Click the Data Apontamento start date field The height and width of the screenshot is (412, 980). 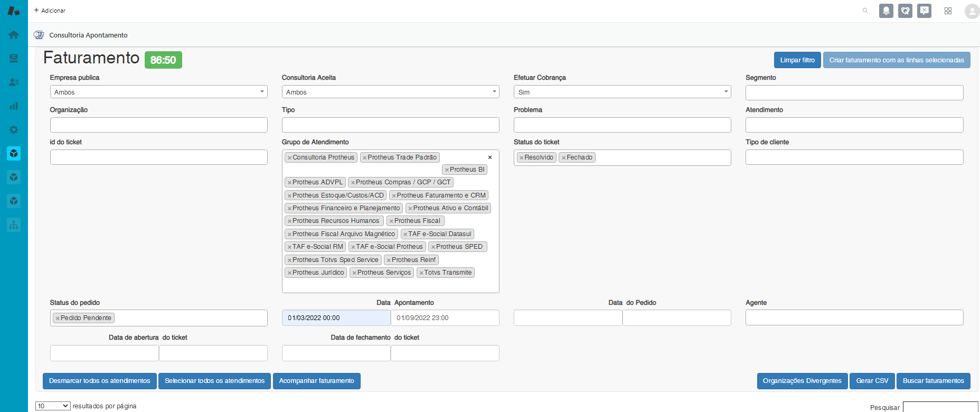[x=336, y=318]
